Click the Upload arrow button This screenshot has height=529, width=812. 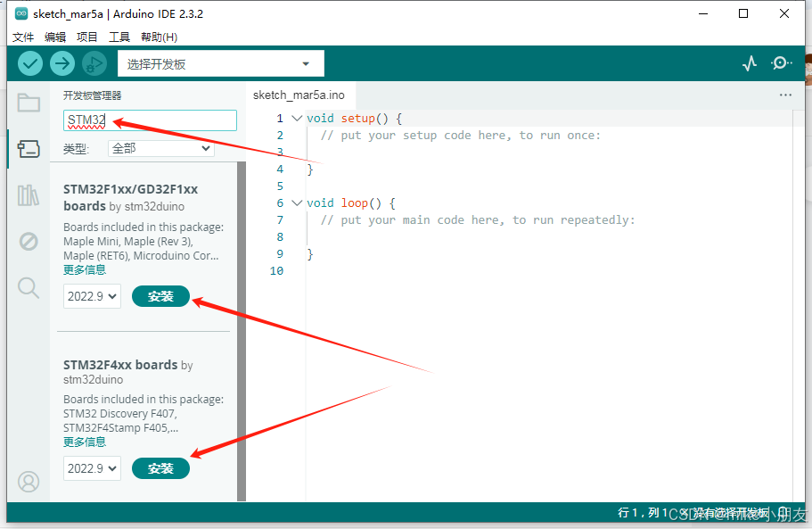[62, 63]
